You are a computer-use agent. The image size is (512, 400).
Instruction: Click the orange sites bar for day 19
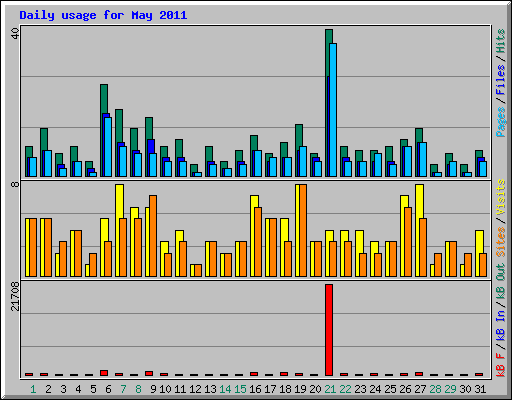point(303,230)
